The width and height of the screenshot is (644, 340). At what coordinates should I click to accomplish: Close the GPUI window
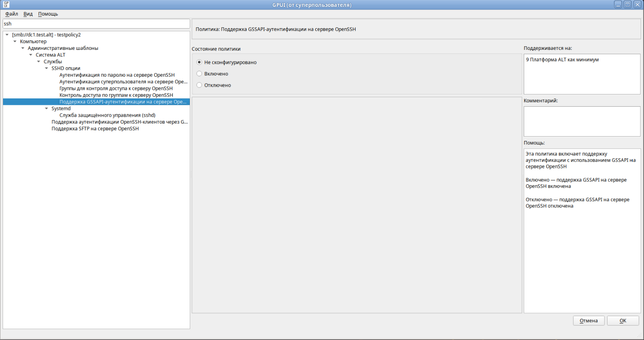pyautogui.click(x=637, y=5)
